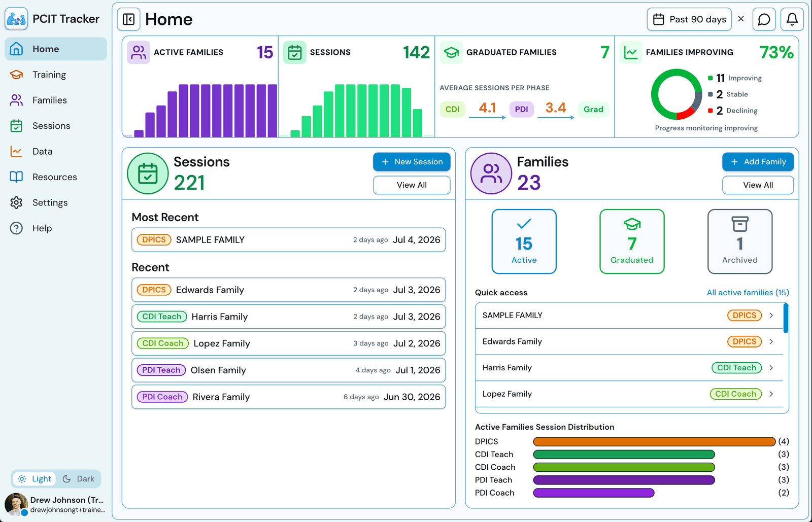Screen dimensions: 812x522
Task: Click the green CDI Teach distribution bar
Action: [624, 455]
